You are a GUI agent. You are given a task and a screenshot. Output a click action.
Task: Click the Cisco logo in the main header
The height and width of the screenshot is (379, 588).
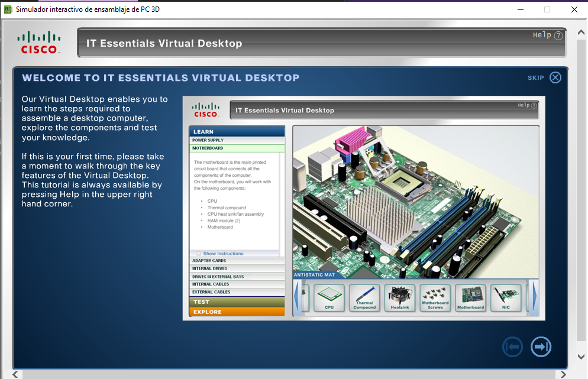(x=38, y=43)
